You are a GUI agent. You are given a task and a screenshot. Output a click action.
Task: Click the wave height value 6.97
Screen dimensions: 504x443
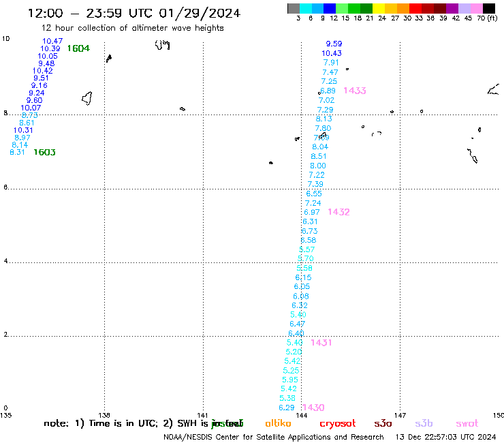[x=312, y=213]
